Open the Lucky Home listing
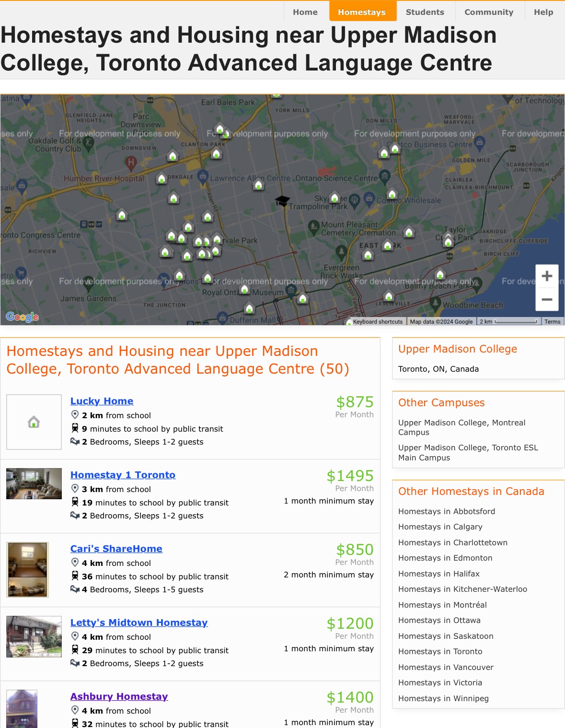The height and width of the screenshot is (728, 565). [102, 401]
